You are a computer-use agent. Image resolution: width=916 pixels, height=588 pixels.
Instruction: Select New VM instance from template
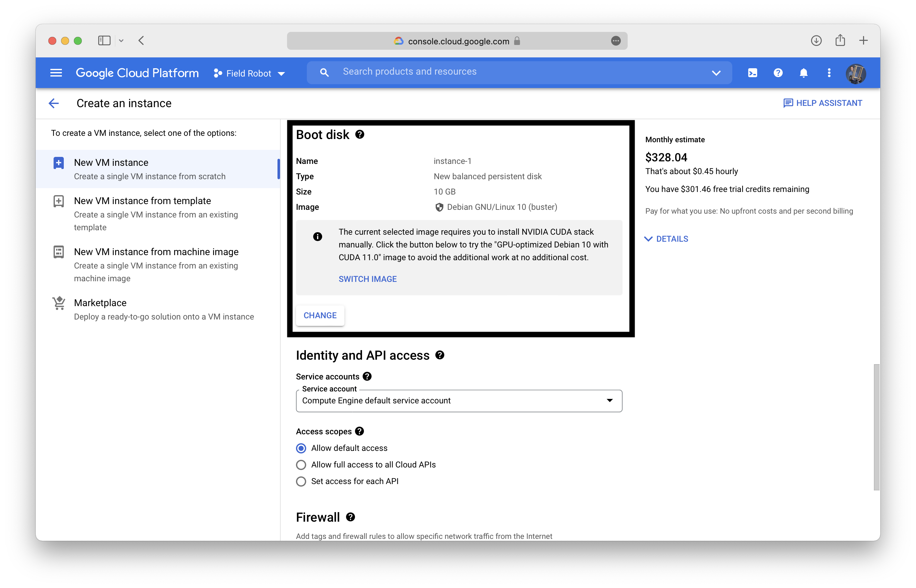pyautogui.click(x=158, y=214)
